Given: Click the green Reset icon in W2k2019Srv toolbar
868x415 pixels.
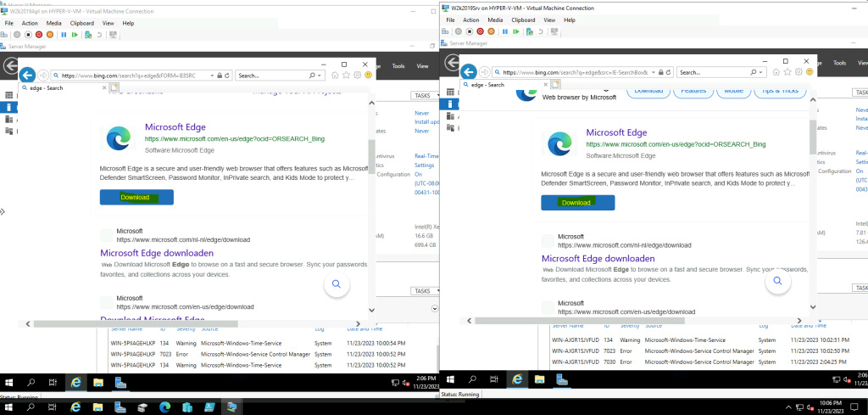Looking at the screenshot, I should [x=516, y=31].
